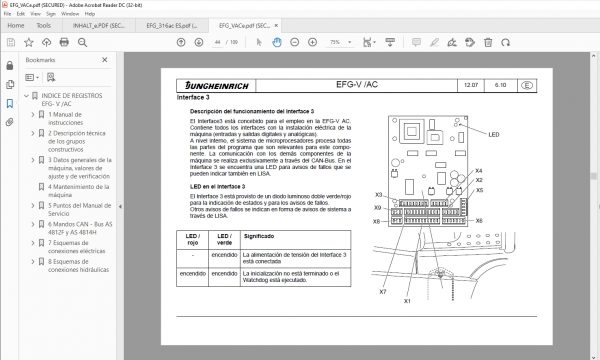Viewport: 600px width, 360px height.
Task: Switch to the Home tab
Action: pos(16,26)
